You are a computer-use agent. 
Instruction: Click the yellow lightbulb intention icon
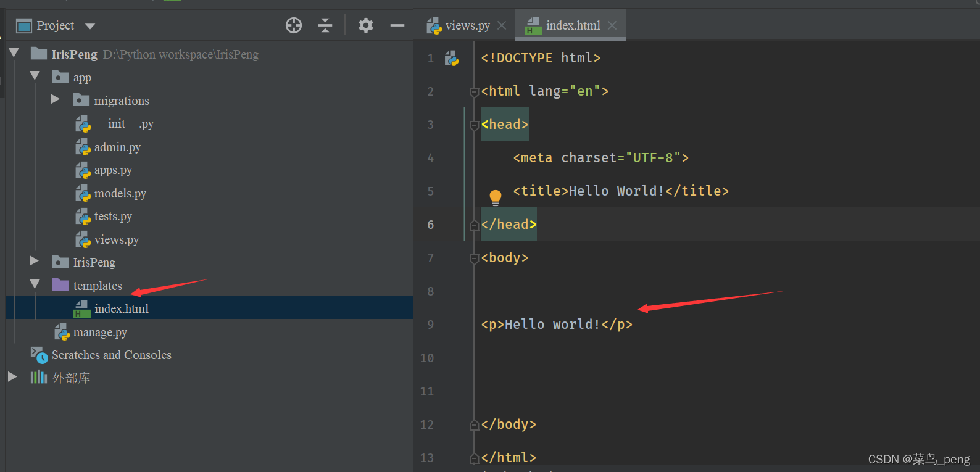496,197
